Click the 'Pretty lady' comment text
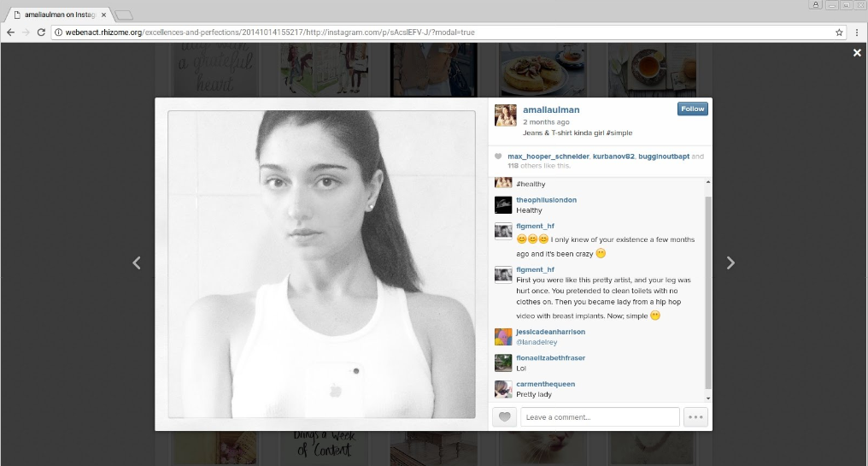This screenshot has height=466, width=868. 534,394
